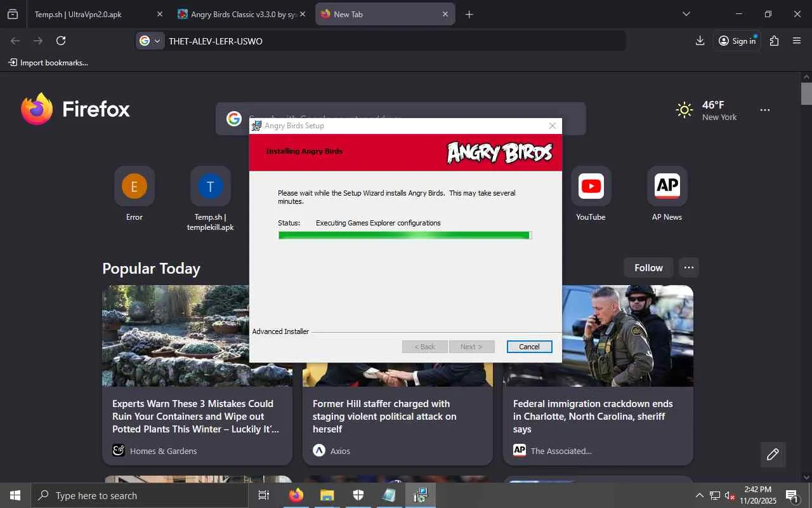Click the muted volume tray icon
Screen dimensions: 812x508
click(730, 495)
